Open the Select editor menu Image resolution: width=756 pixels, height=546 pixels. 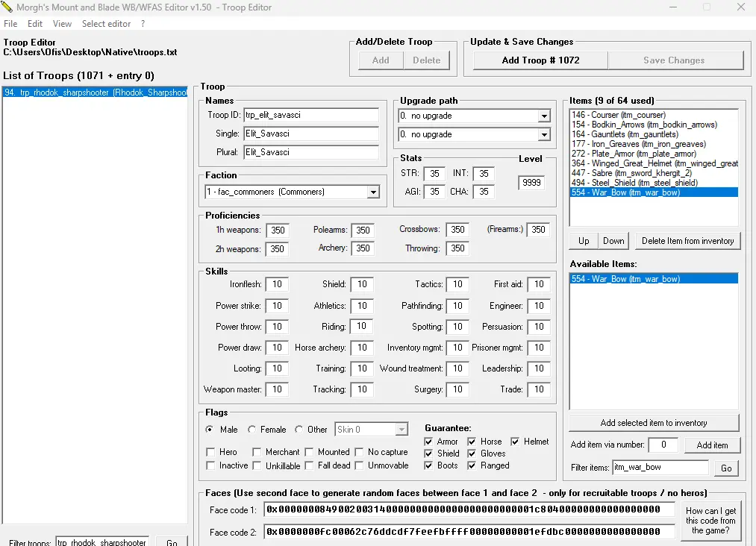click(106, 24)
